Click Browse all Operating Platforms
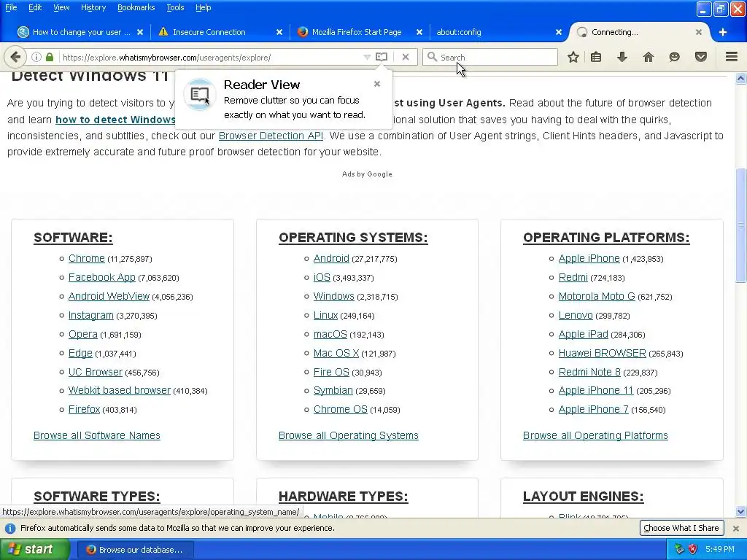The image size is (747, 560). coord(595,435)
